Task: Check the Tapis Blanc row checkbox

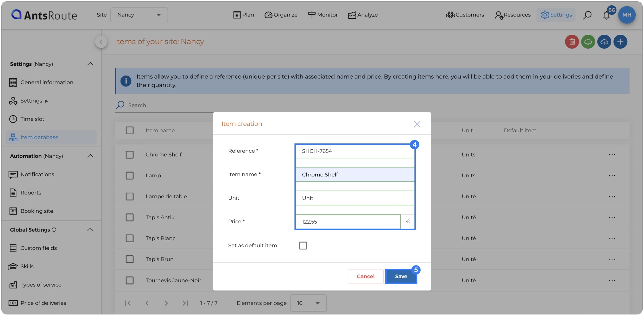Action: click(x=130, y=238)
